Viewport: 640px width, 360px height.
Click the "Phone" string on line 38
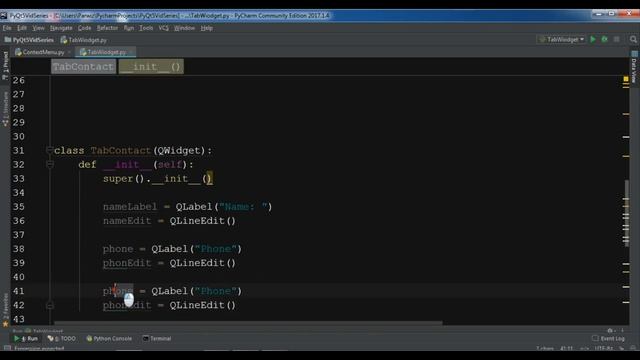[216, 249]
